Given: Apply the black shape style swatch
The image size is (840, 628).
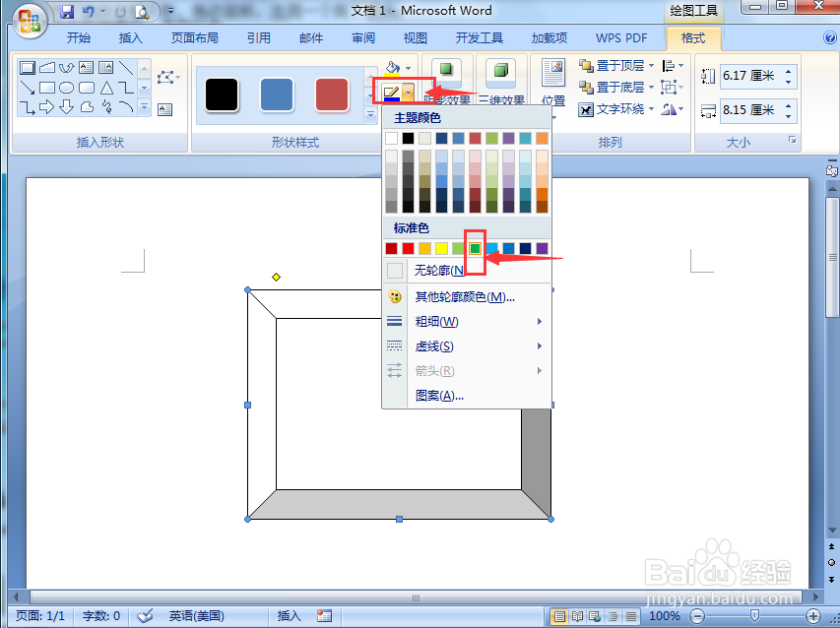Looking at the screenshot, I should tap(222, 95).
